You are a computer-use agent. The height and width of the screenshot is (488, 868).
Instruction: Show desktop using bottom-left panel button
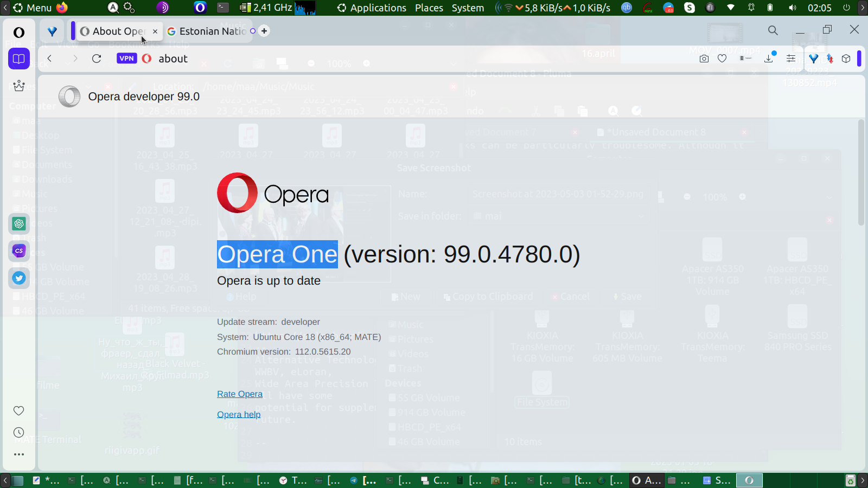coord(18,480)
